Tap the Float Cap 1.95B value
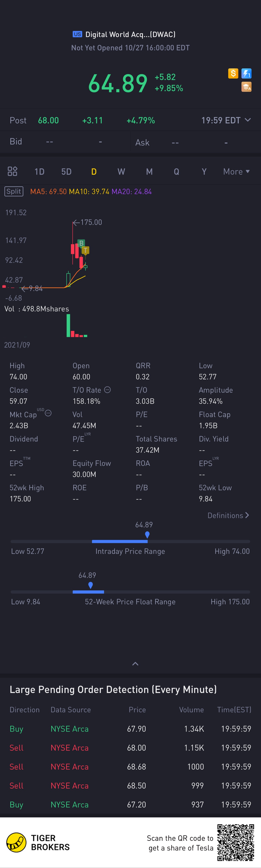Image resolution: width=261 pixels, height=868 pixels. point(208,425)
